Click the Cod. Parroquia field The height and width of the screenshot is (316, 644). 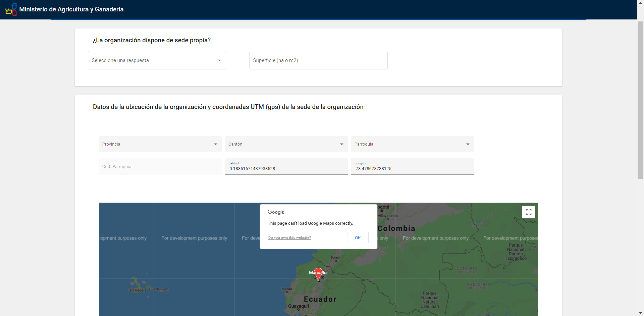click(160, 166)
